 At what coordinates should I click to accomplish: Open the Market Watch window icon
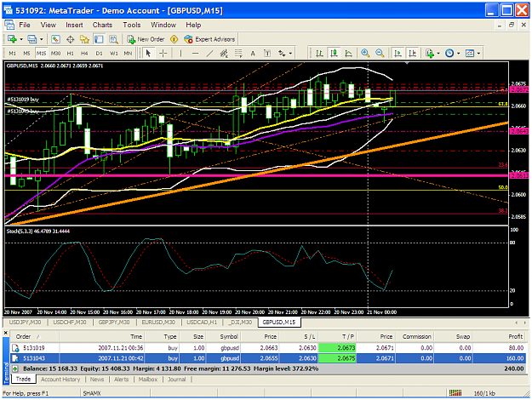[55, 39]
